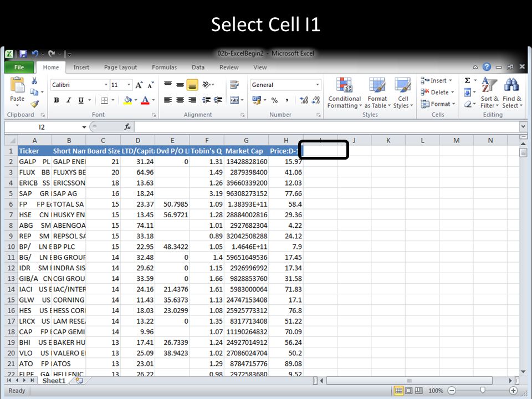
Task: Click the Clear eraser icon
Action: (x=468, y=104)
